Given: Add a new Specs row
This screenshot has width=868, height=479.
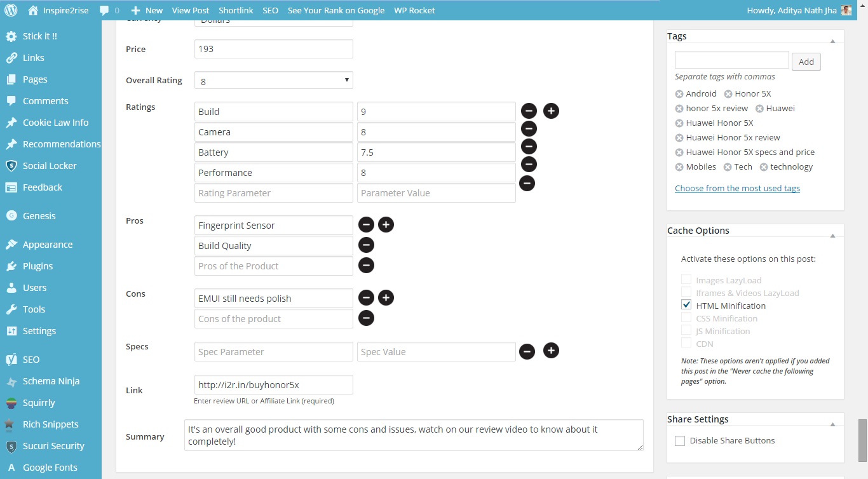Looking at the screenshot, I should 551,350.
